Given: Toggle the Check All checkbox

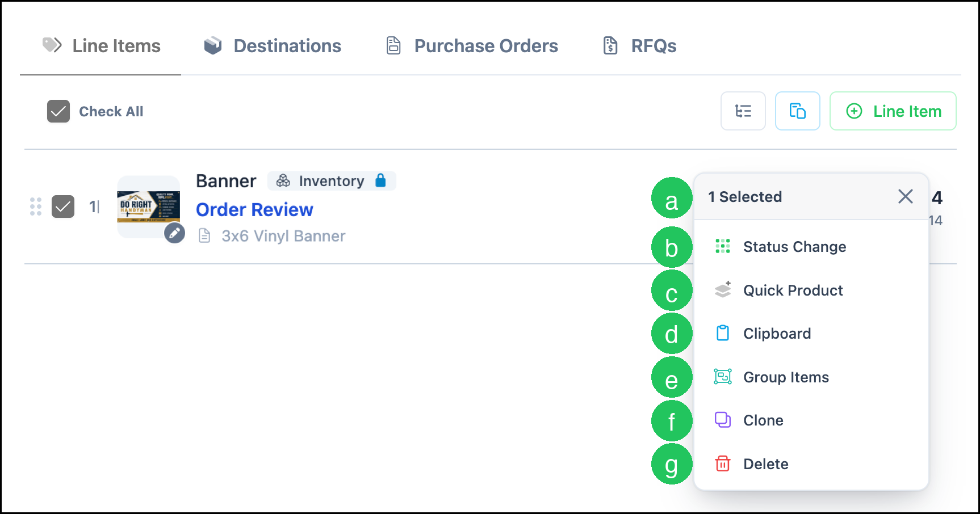Looking at the screenshot, I should [x=58, y=111].
